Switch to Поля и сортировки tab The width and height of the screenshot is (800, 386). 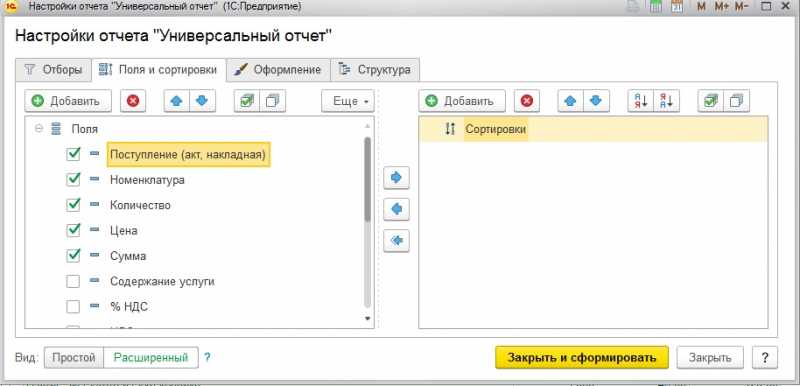click(159, 70)
